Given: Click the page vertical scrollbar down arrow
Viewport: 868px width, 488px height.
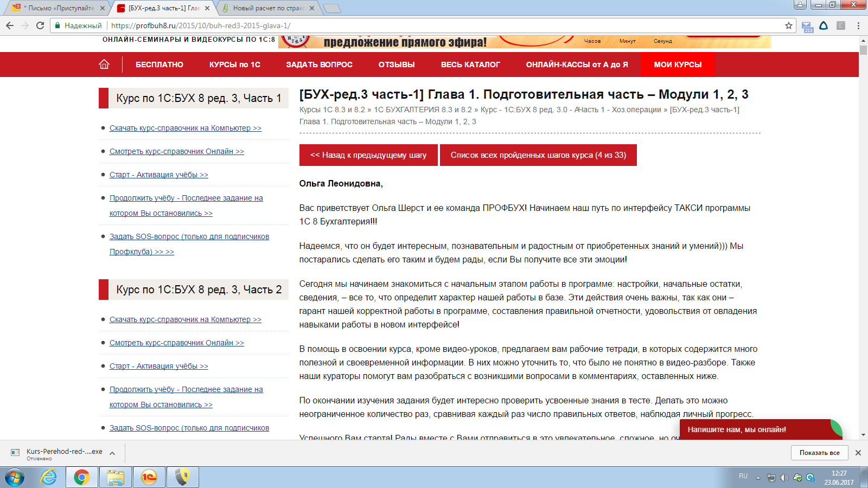Looking at the screenshot, I should (863, 435).
